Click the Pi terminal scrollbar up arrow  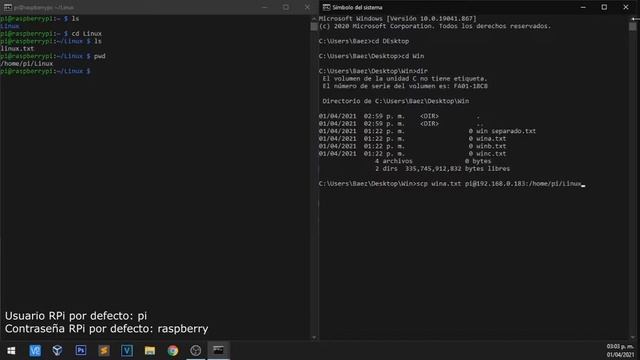[314, 18]
